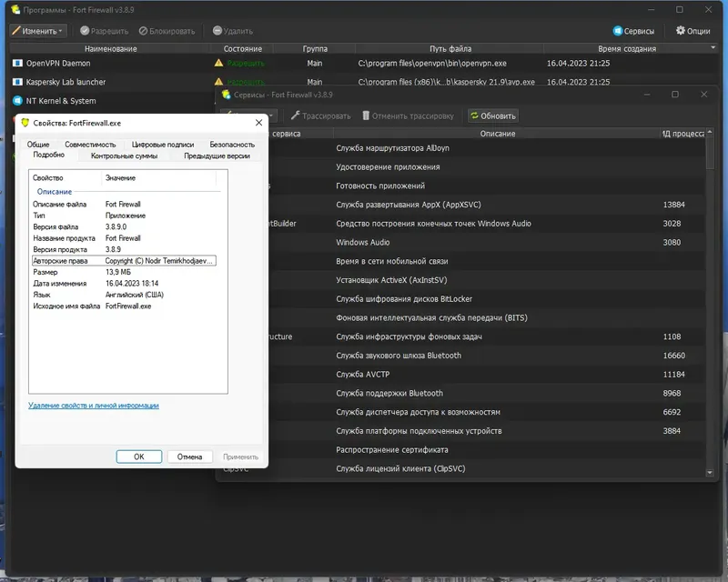Sort services by Описание column
The width and height of the screenshot is (728, 582).
(x=497, y=134)
